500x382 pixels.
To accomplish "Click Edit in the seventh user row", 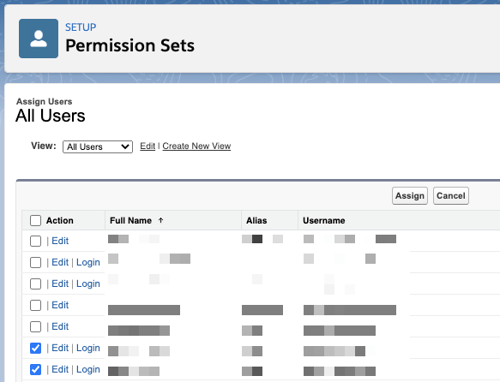I will [60, 369].
